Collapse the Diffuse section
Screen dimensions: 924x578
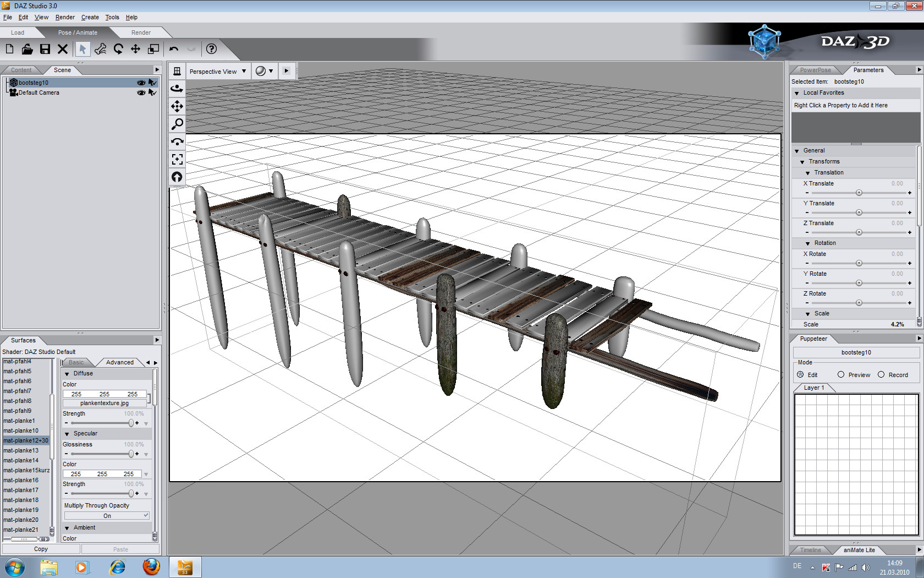[67, 374]
